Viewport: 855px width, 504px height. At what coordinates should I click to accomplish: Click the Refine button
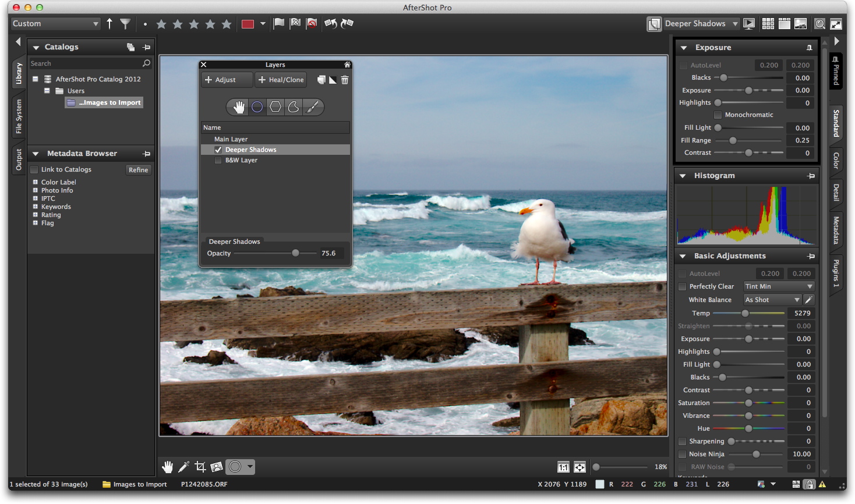tap(139, 170)
